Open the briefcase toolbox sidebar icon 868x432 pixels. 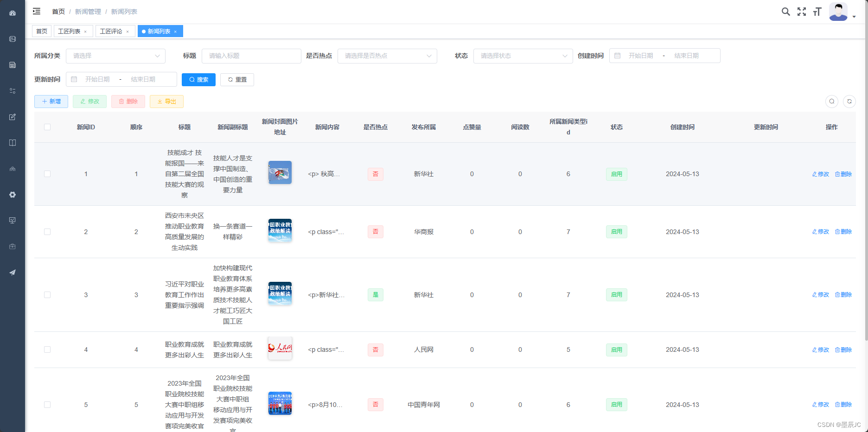13,247
